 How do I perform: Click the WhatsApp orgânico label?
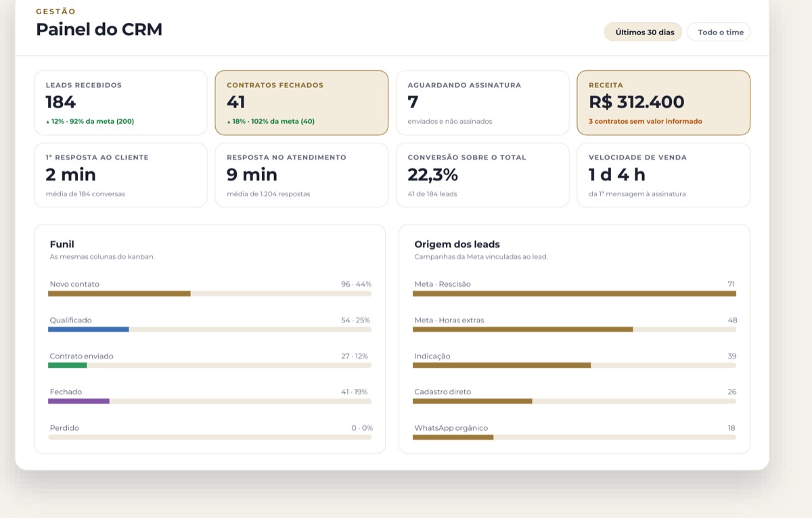coord(451,428)
